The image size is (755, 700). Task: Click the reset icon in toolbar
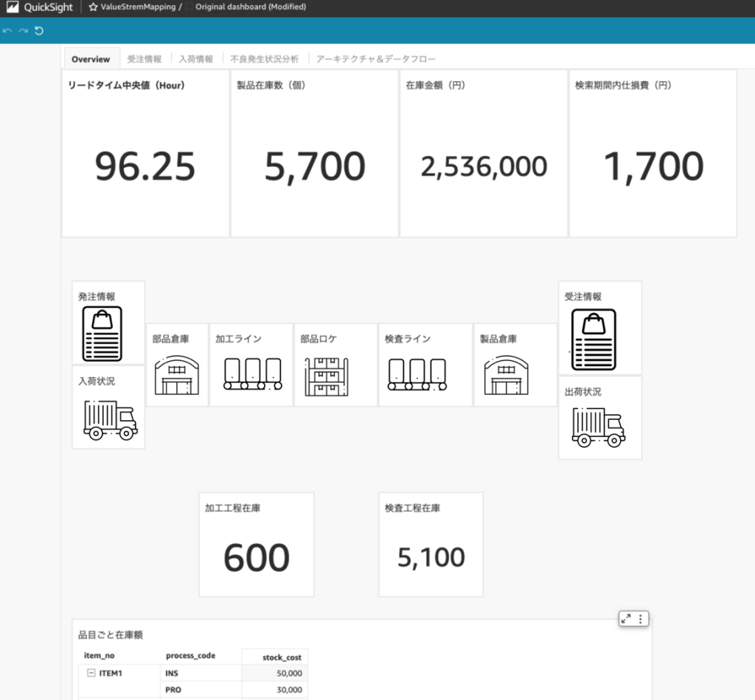tap(39, 31)
